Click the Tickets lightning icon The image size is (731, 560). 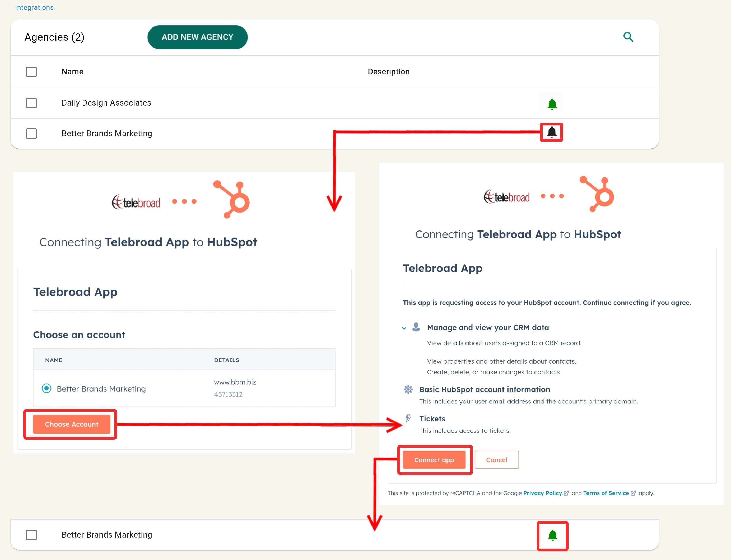408,418
